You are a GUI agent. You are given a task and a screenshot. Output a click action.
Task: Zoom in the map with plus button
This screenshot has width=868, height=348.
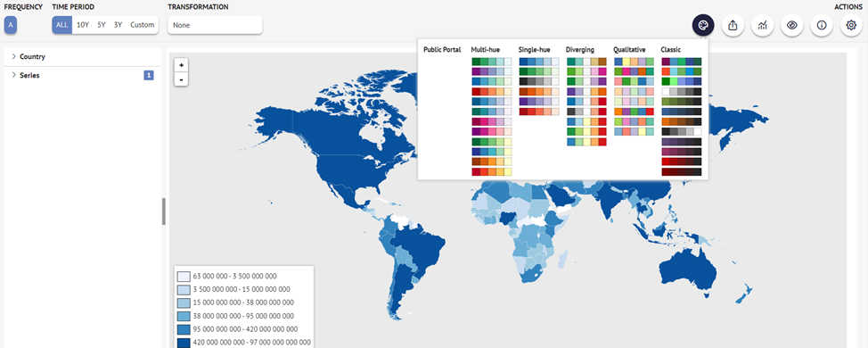181,65
